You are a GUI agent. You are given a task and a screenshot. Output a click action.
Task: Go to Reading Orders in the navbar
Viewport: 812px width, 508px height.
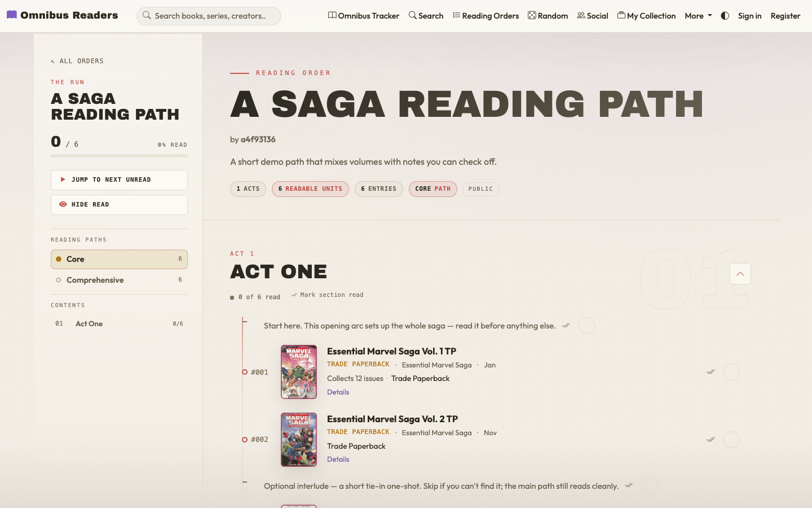[486, 16]
